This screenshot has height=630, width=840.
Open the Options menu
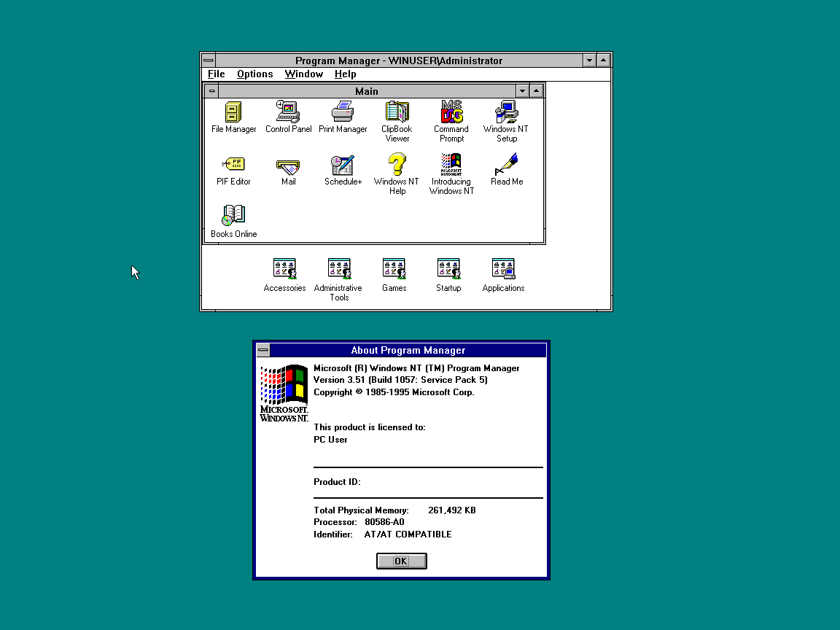point(254,74)
